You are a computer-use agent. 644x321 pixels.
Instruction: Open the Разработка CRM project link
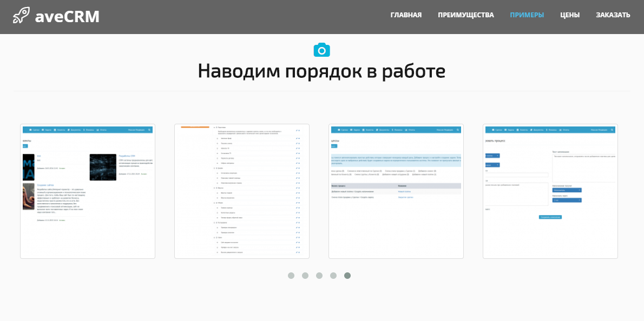click(x=126, y=156)
